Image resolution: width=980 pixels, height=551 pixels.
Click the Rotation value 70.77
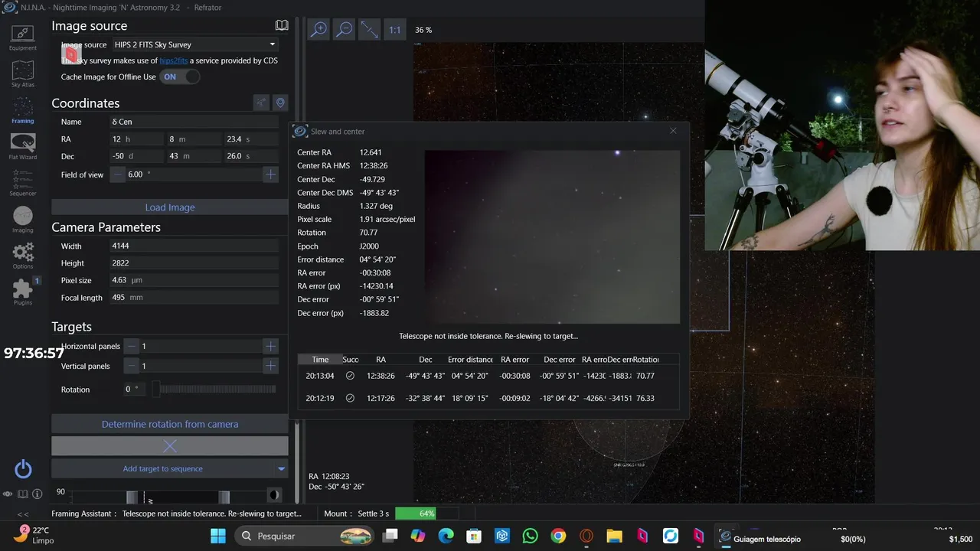point(368,233)
